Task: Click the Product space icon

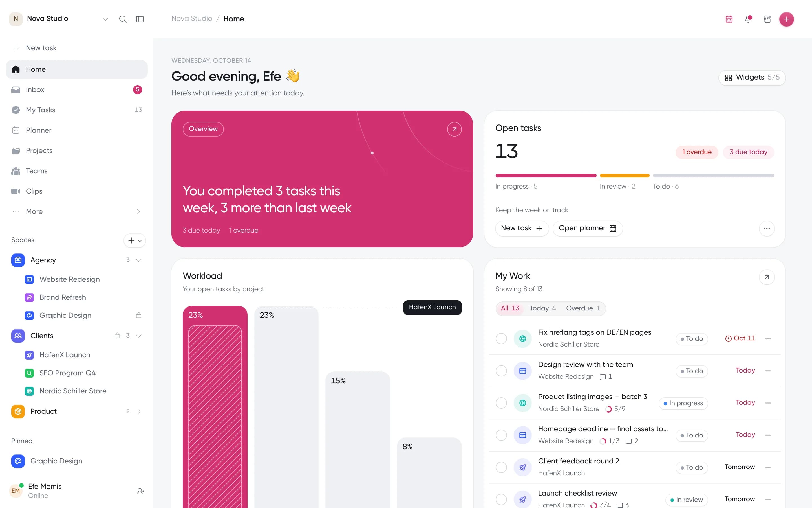Action: (18, 411)
